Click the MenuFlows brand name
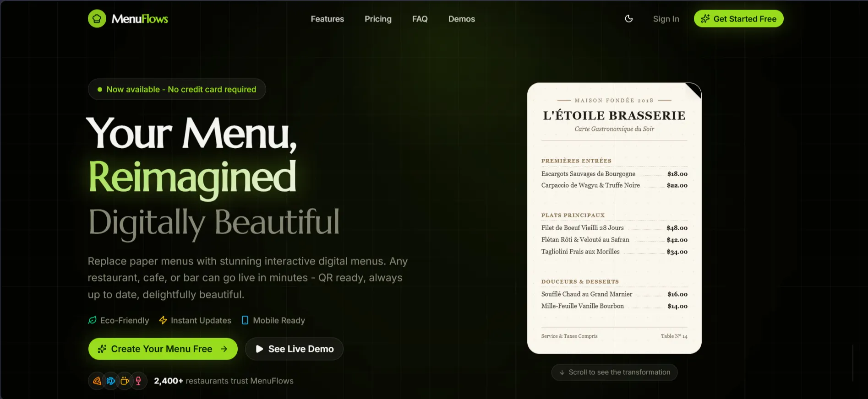868x399 pixels. [x=140, y=19]
